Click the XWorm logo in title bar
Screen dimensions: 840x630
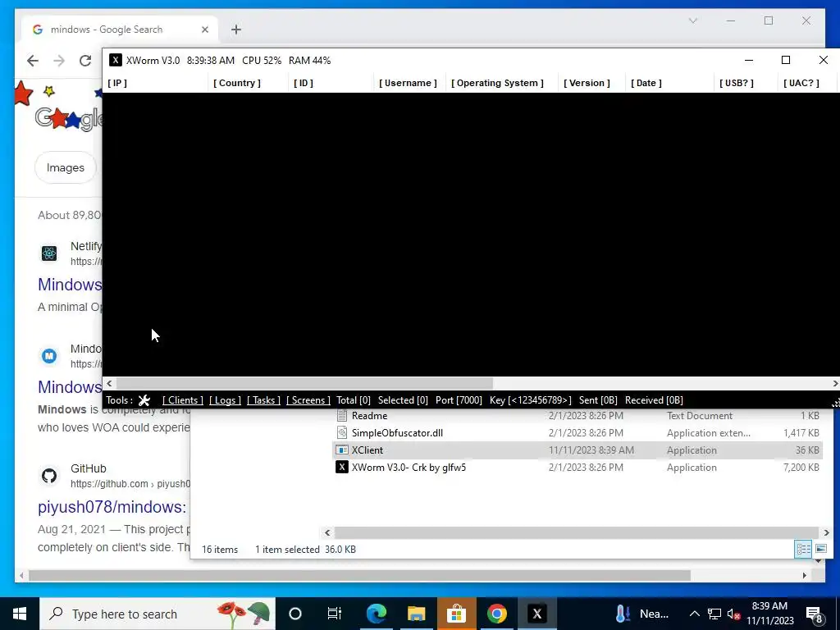[x=115, y=60]
